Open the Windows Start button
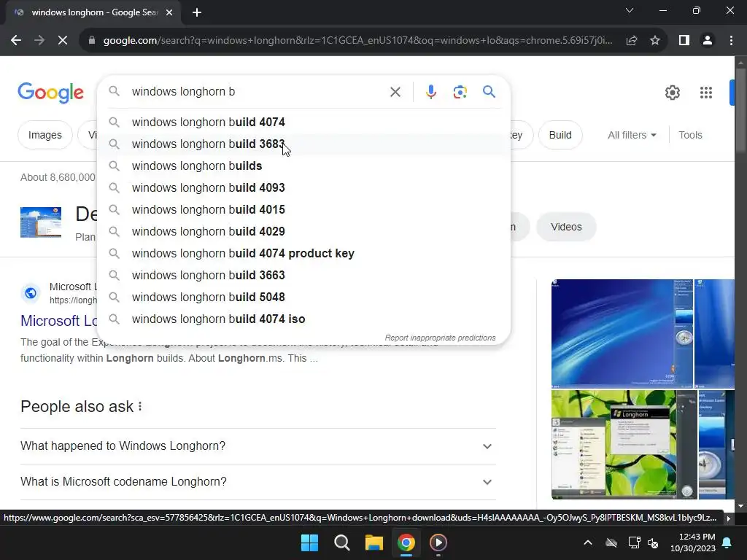Viewport: 747px width, 560px height. (309, 542)
